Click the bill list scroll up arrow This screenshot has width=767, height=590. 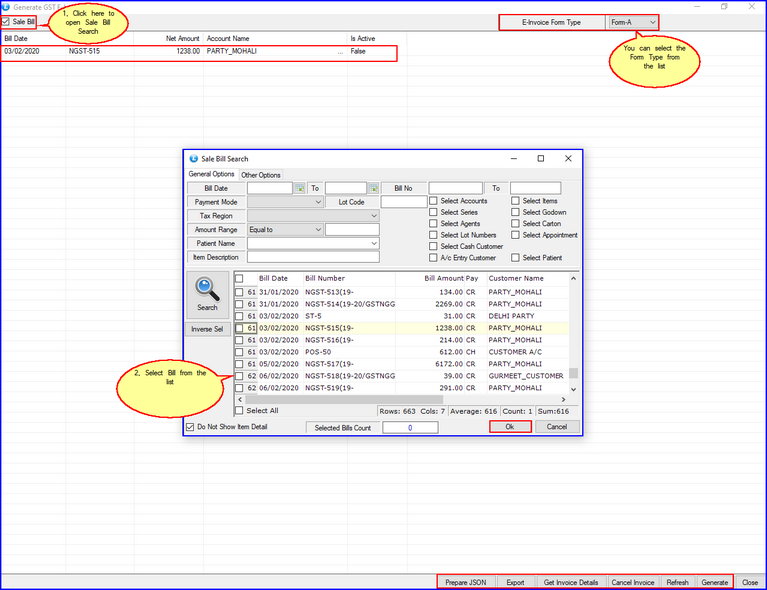573,278
